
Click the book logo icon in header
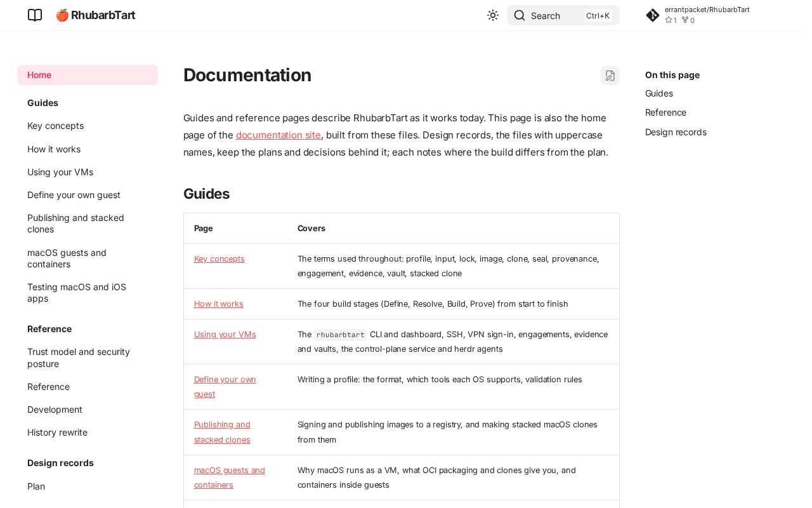(x=35, y=15)
